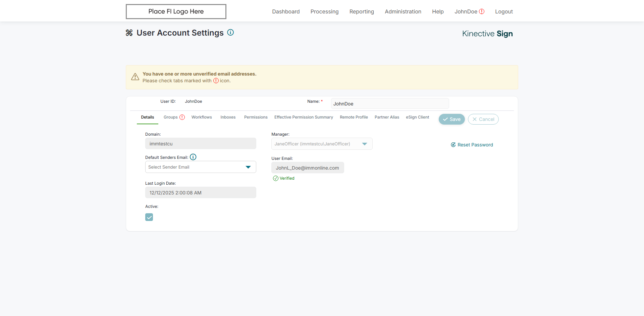Go to the eSign Client tab
Screen dimensions: 644x316
(x=417, y=117)
